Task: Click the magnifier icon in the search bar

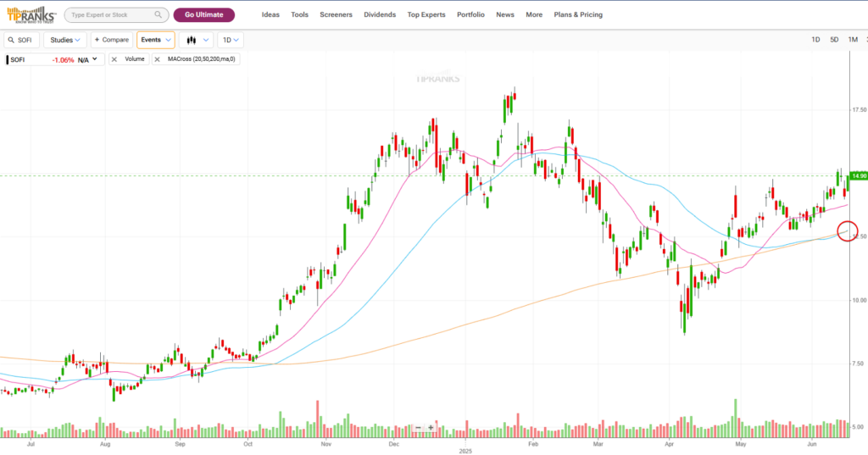Action: [159, 15]
